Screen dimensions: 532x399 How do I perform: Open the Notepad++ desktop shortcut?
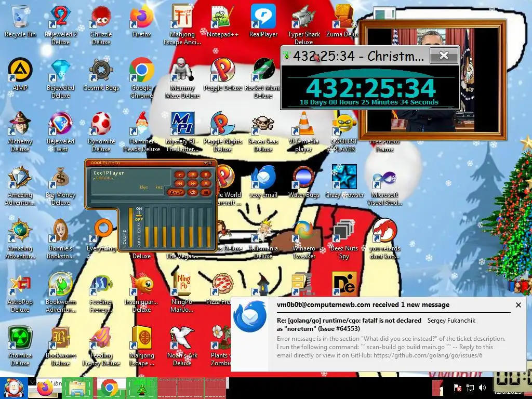tap(222, 20)
